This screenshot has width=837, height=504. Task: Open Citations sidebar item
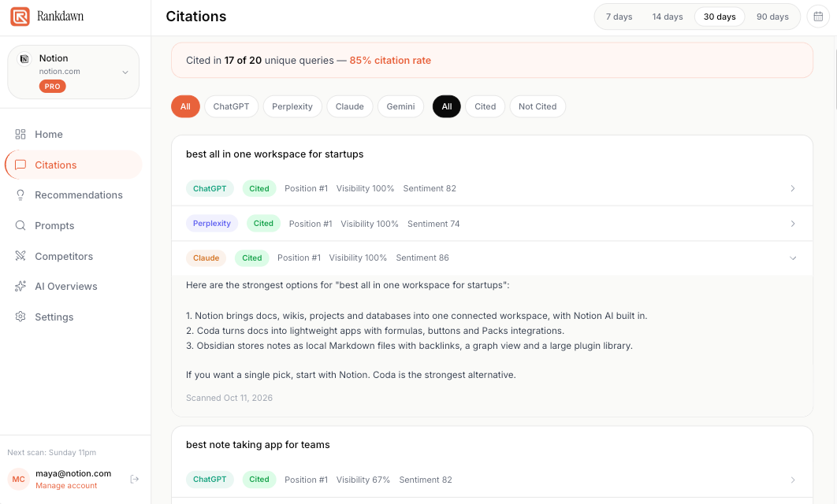pos(73,165)
